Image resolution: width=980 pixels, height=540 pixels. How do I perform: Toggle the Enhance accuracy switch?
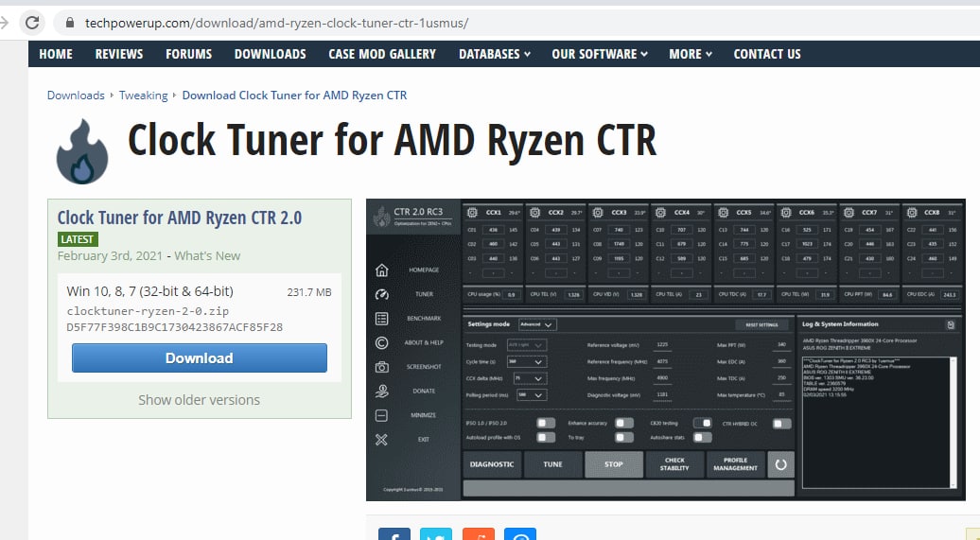pos(624,424)
